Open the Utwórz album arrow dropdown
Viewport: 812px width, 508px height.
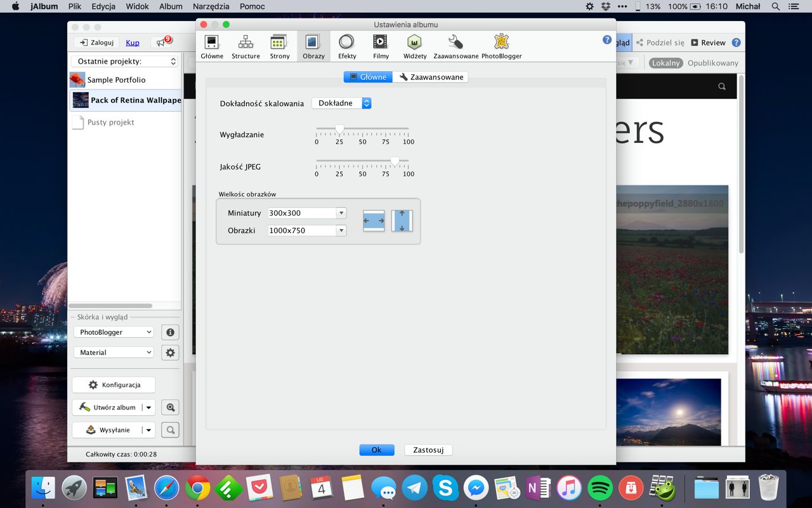coord(148,408)
